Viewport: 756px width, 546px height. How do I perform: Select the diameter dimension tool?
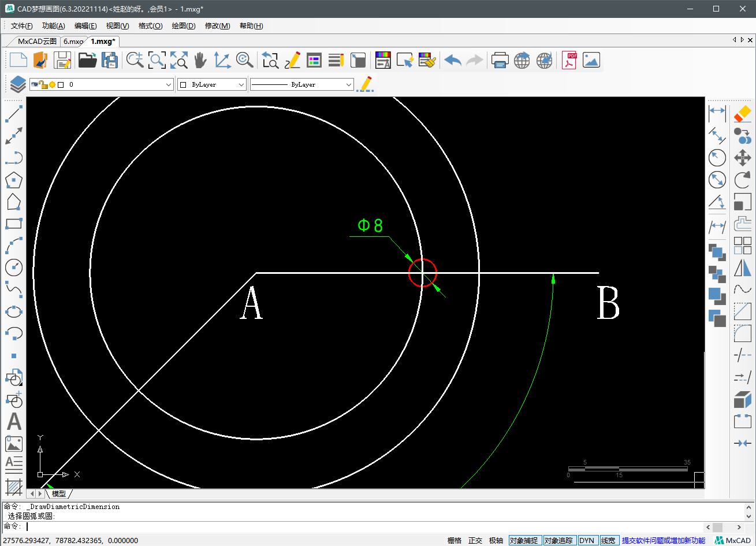pyautogui.click(x=717, y=180)
